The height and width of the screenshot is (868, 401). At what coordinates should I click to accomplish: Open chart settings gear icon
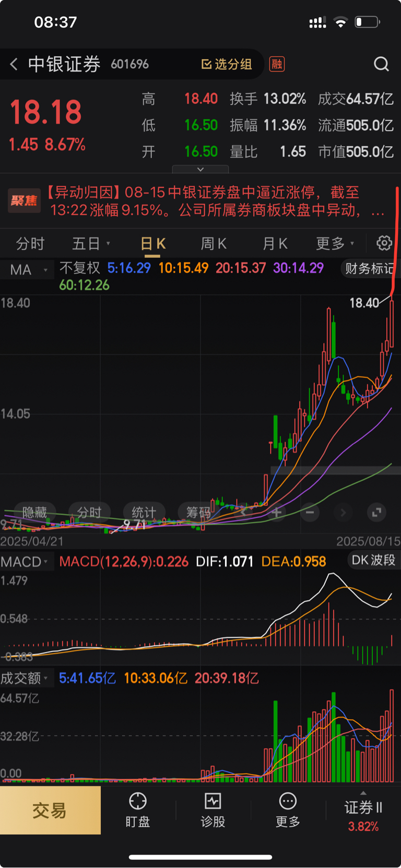pyautogui.click(x=384, y=243)
